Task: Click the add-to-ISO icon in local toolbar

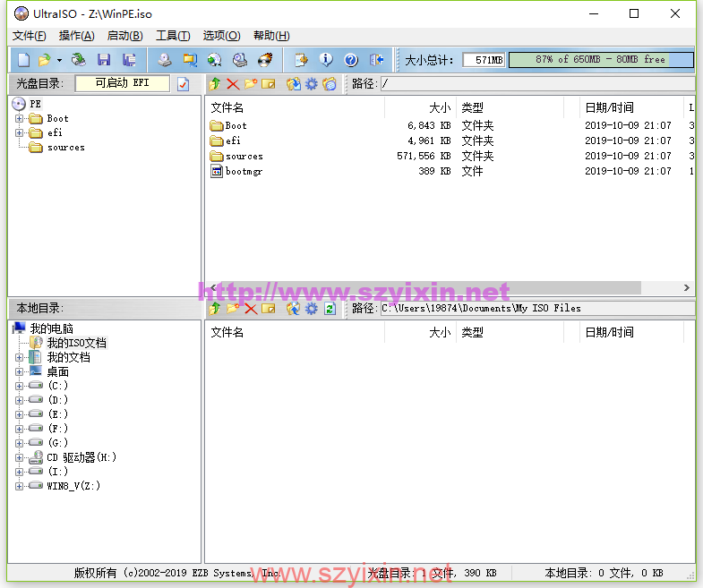Action: [294, 309]
